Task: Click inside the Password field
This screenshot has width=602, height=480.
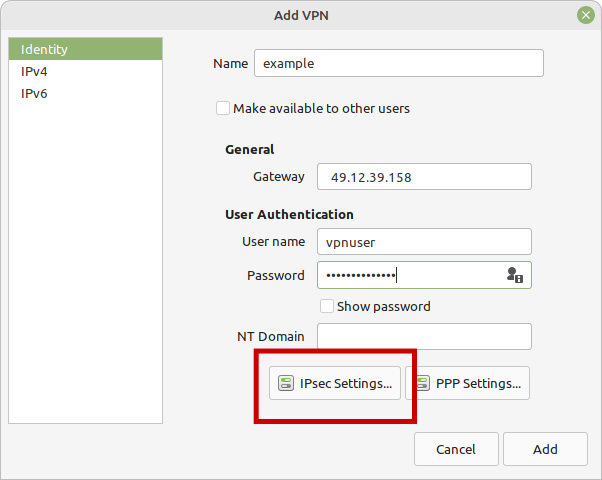Action: [411, 275]
